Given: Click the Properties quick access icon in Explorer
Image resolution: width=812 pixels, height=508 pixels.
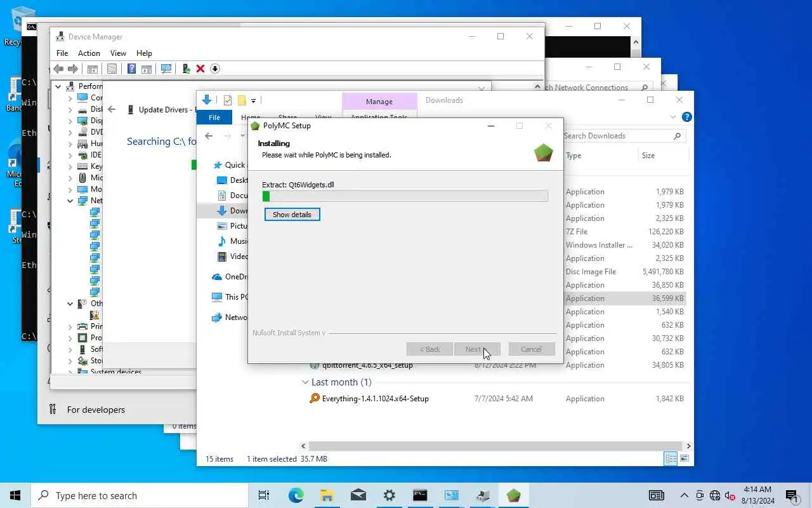Looking at the screenshot, I should 227,100.
